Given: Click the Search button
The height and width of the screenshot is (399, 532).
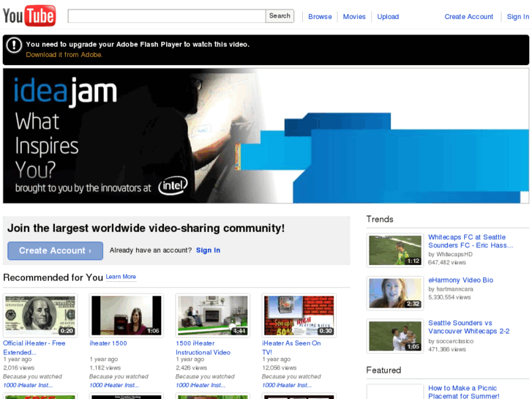Looking at the screenshot, I should click(280, 16).
